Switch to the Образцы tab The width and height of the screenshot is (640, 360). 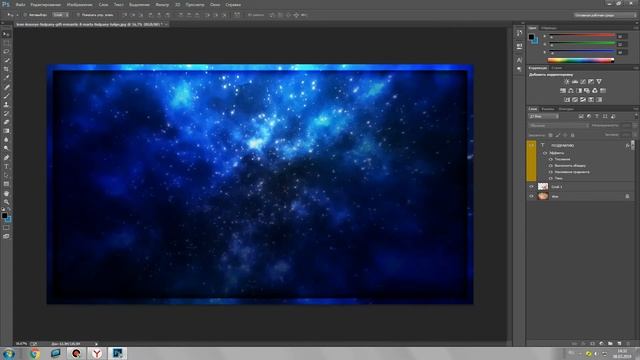click(549, 28)
